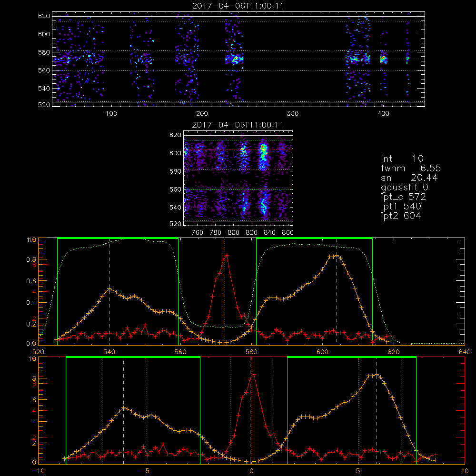The width and height of the screenshot is (476, 476).
Task: Select the 'sn 20.44' value
Action: (409, 178)
